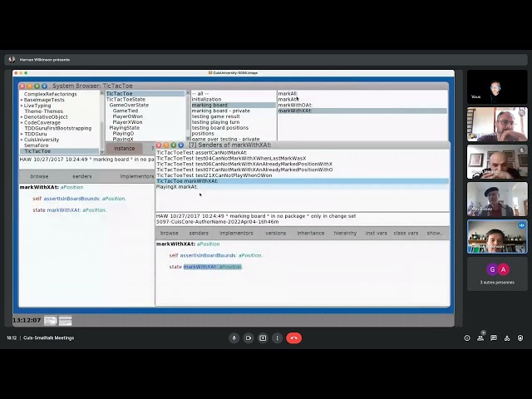The image size is (532, 399).
Task: Select sender test21XCanNotPlayWhenOWon
Action: [214, 175]
